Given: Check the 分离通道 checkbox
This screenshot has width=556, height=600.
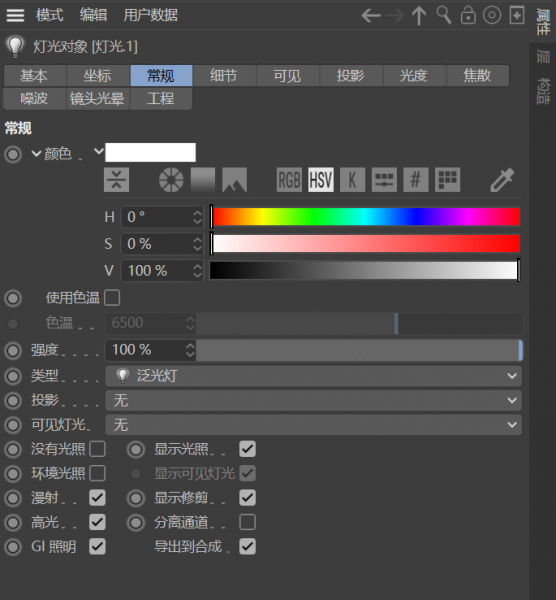Looking at the screenshot, I should coord(247,522).
